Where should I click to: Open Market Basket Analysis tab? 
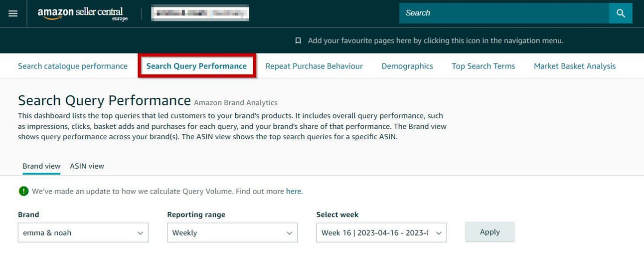point(575,66)
